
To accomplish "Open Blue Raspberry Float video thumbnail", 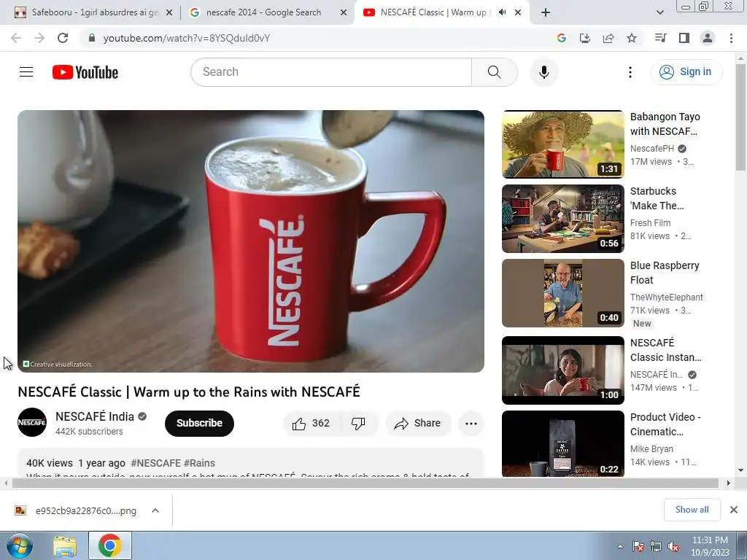I will (x=562, y=293).
